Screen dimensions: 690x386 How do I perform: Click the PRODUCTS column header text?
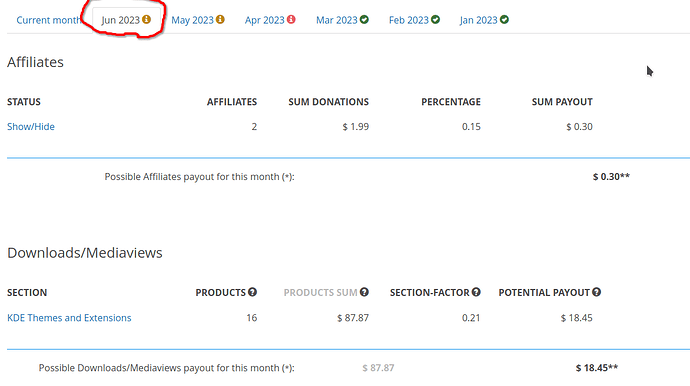click(220, 293)
